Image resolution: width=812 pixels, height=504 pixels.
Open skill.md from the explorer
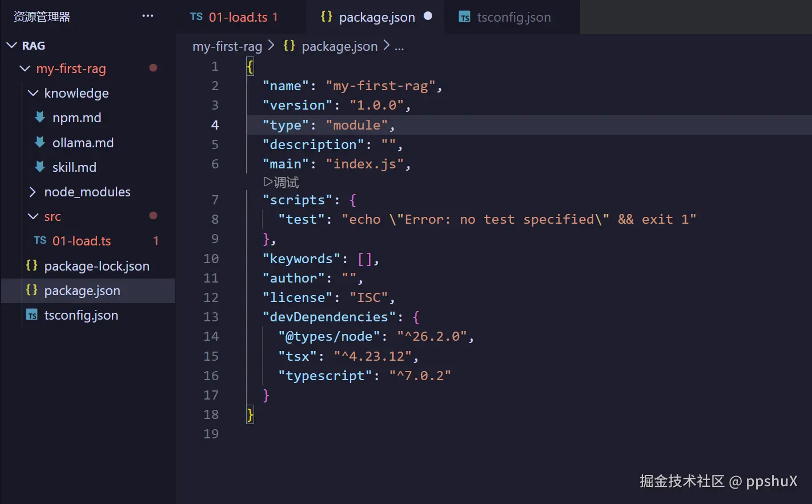coord(74,167)
